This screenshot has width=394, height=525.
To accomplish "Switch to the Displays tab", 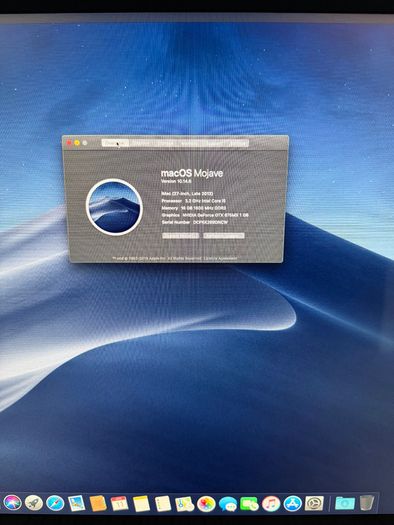I will pos(141,143).
